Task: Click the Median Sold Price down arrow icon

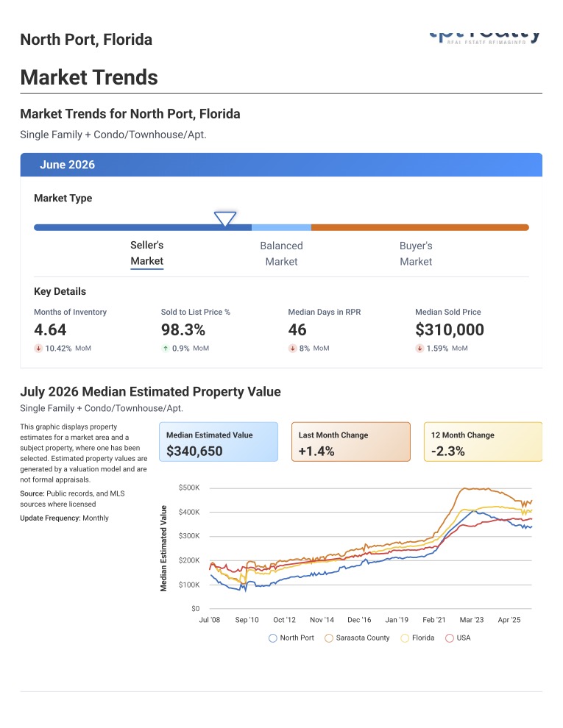Action: (x=419, y=349)
